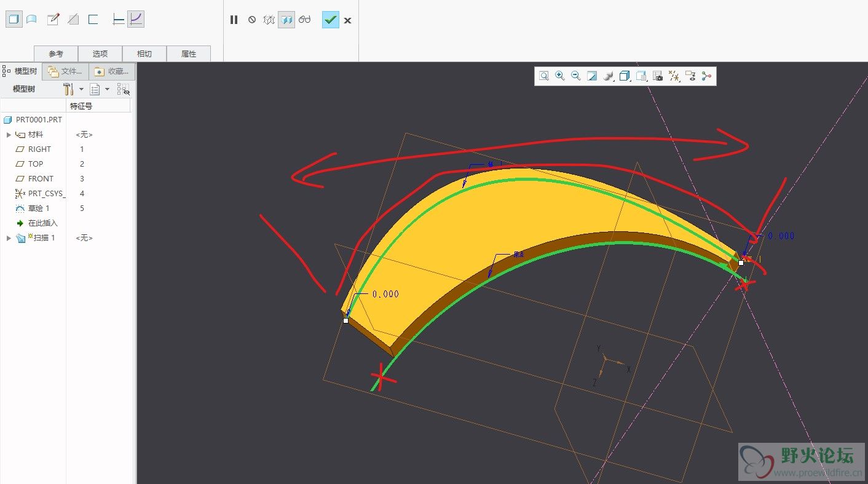Viewport: 868px width, 484px height.
Task: Expand the 扫描 1 tree node
Action: (x=9, y=238)
